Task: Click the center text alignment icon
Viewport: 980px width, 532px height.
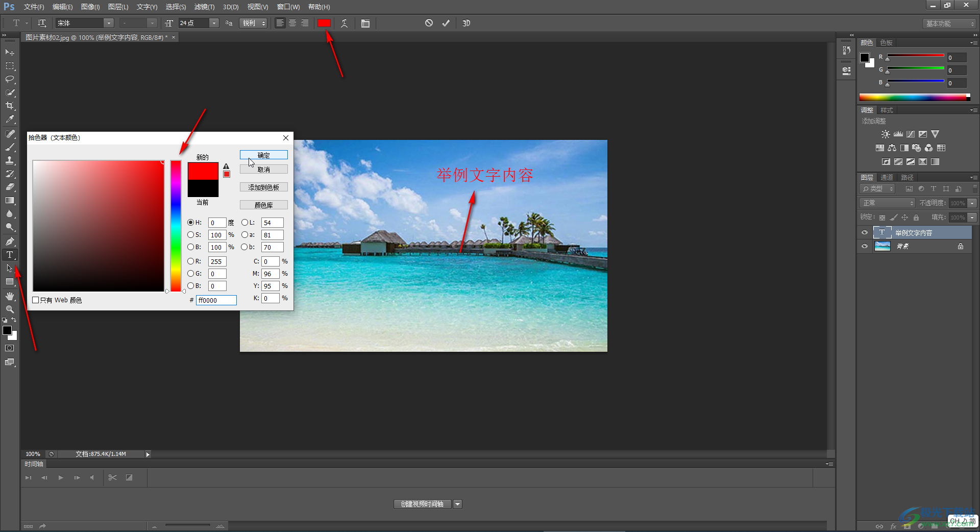Action: [292, 23]
